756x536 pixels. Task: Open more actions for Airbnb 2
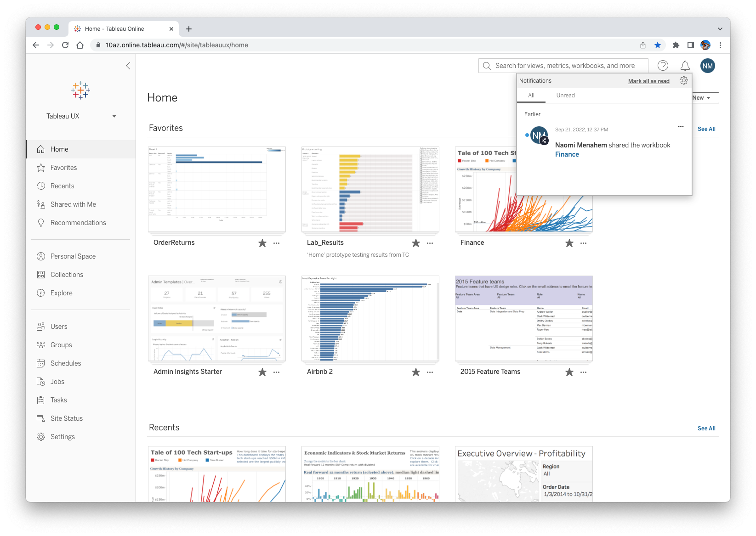(x=430, y=372)
